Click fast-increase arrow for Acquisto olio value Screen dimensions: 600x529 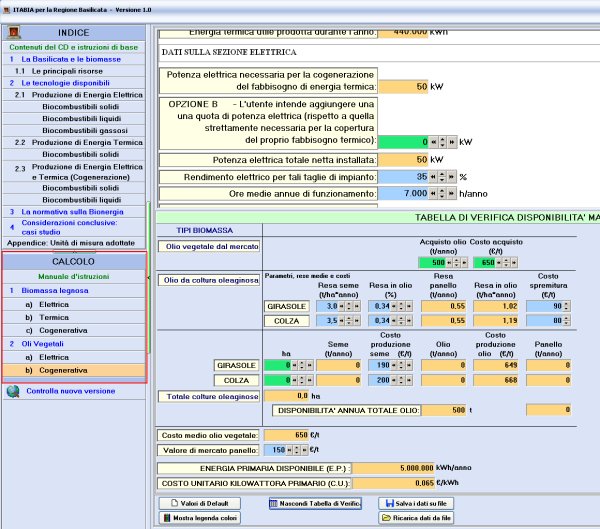pyautogui.click(x=464, y=263)
